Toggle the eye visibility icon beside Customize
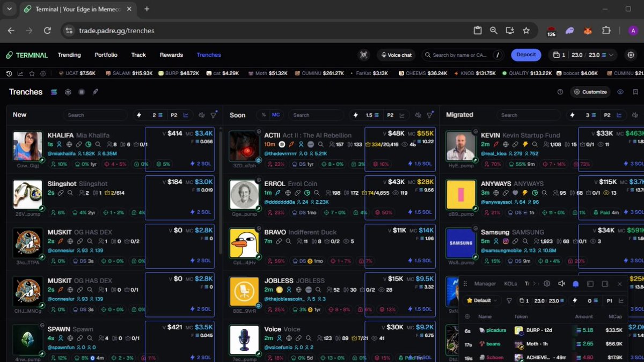 point(620,92)
